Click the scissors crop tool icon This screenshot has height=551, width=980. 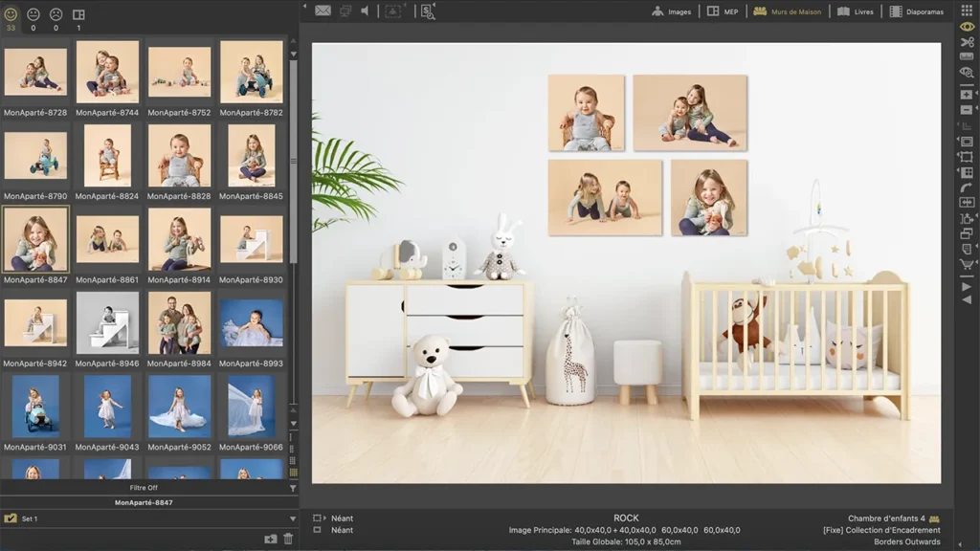(966, 41)
